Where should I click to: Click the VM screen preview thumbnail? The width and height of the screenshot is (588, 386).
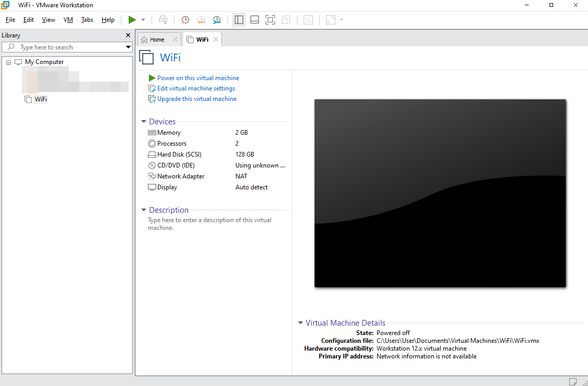440,193
